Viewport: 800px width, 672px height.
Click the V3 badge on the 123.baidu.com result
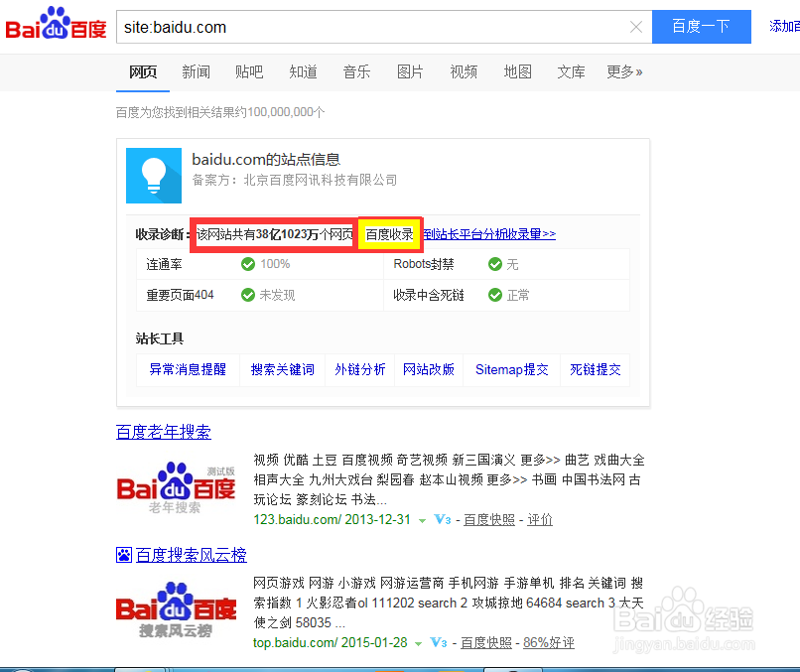tap(443, 519)
